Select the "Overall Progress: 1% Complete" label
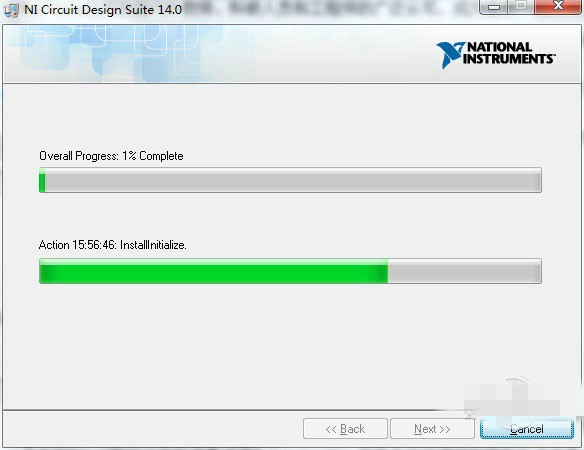The height and width of the screenshot is (450, 584). (111, 156)
